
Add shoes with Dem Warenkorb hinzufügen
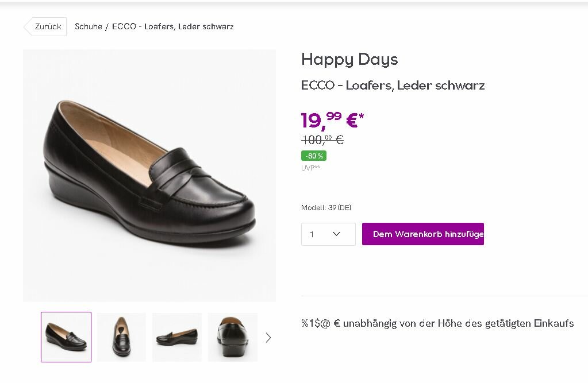[x=423, y=234]
